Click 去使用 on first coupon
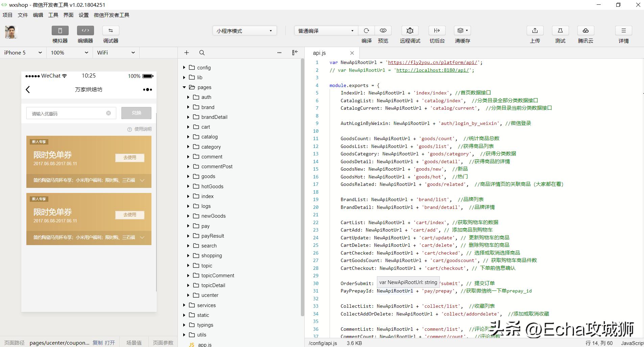 point(130,158)
